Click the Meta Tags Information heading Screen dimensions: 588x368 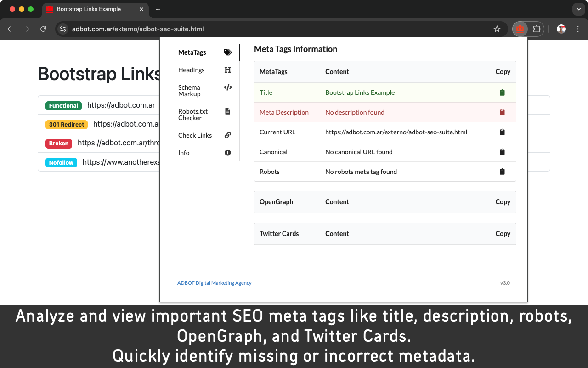coord(295,49)
